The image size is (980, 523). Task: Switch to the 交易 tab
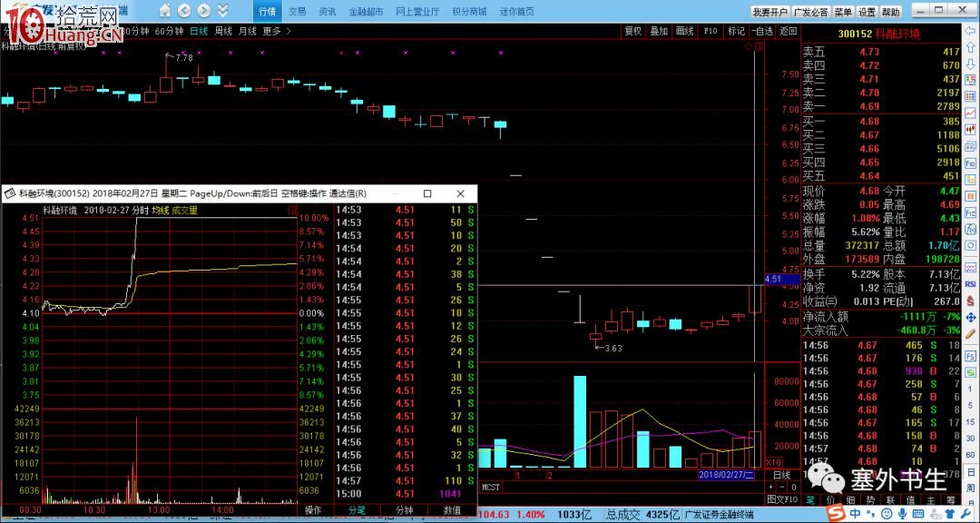pos(298,11)
